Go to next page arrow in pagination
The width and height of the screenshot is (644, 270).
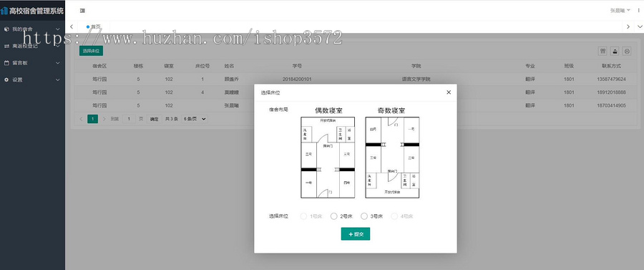(104, 119)
